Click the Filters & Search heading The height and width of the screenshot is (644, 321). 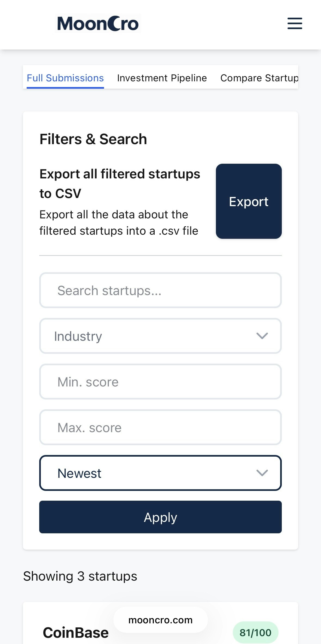click(93, 139)
